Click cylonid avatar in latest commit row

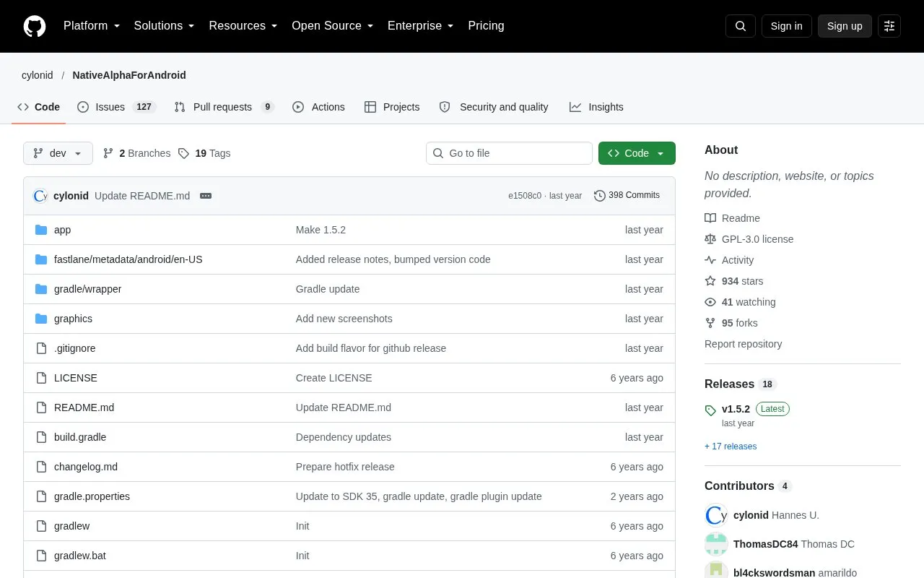tap(40, 196)
